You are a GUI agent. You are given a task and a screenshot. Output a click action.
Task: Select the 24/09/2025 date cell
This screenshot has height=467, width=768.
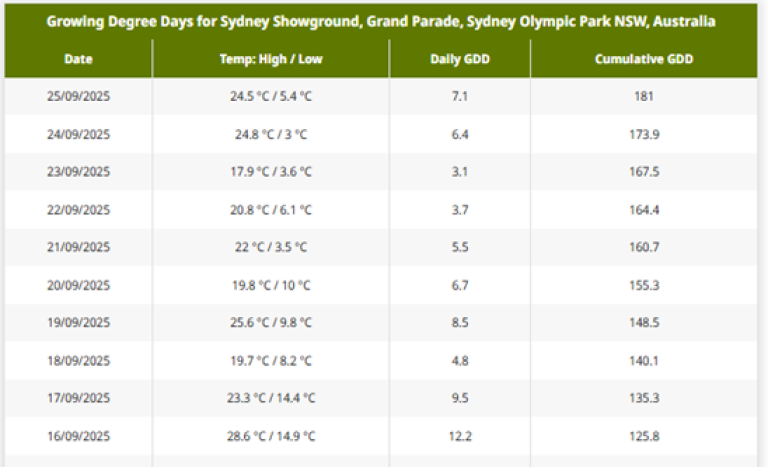click(x=78, y=134)
